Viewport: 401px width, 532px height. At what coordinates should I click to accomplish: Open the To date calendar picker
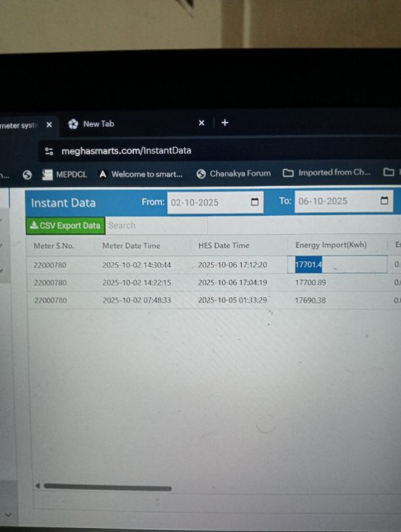(x=384, y=200)
